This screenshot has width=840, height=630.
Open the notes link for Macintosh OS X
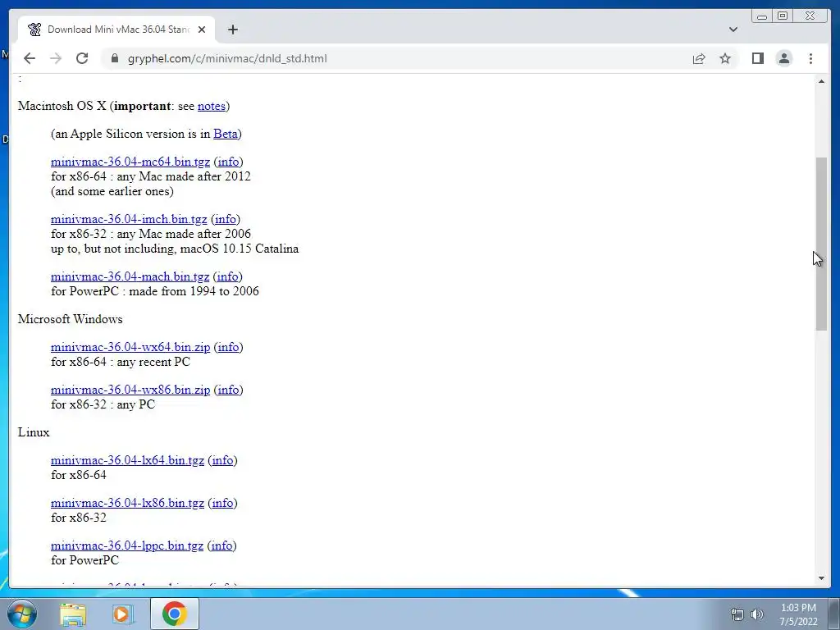click(212, 106)
